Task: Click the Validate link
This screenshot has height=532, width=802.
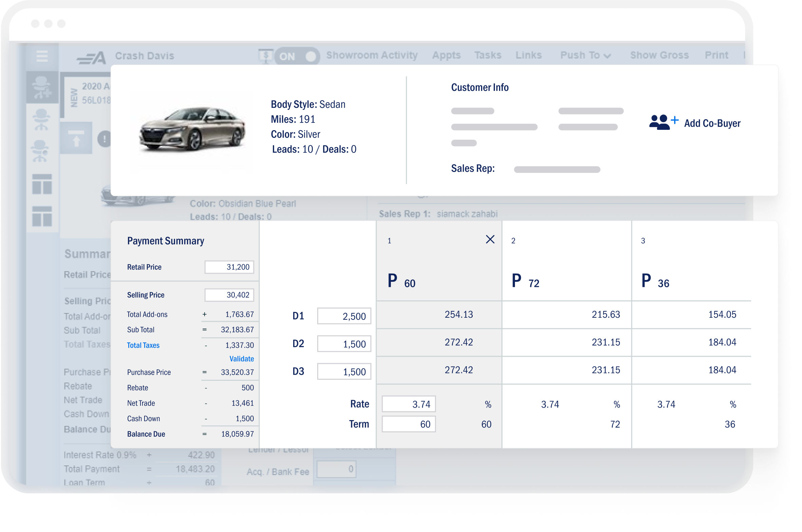Action: [241, 359]
